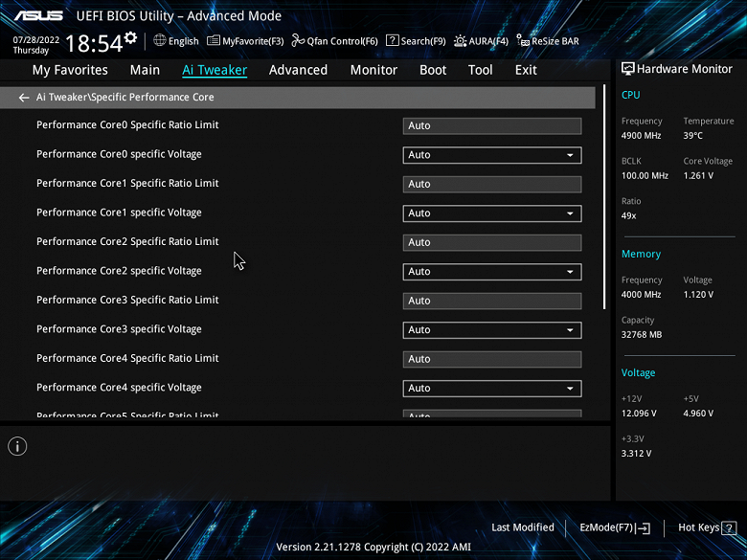Click the +5V reading 4.960 V
The height and width of the screenshot is (560, 747).
(x=698, y=414)
